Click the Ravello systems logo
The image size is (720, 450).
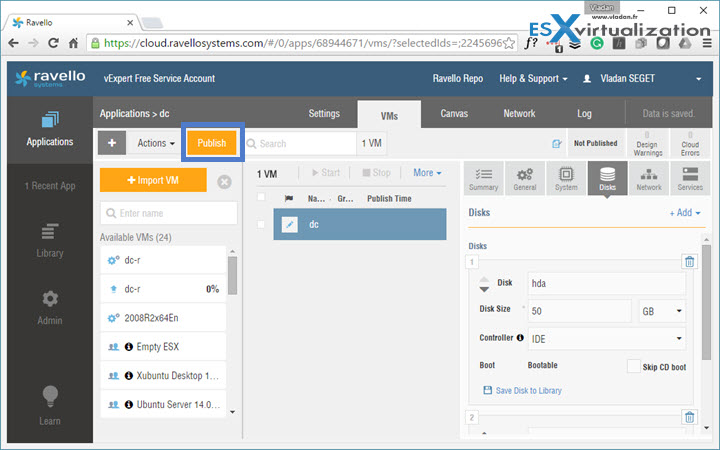pos(50,78)
